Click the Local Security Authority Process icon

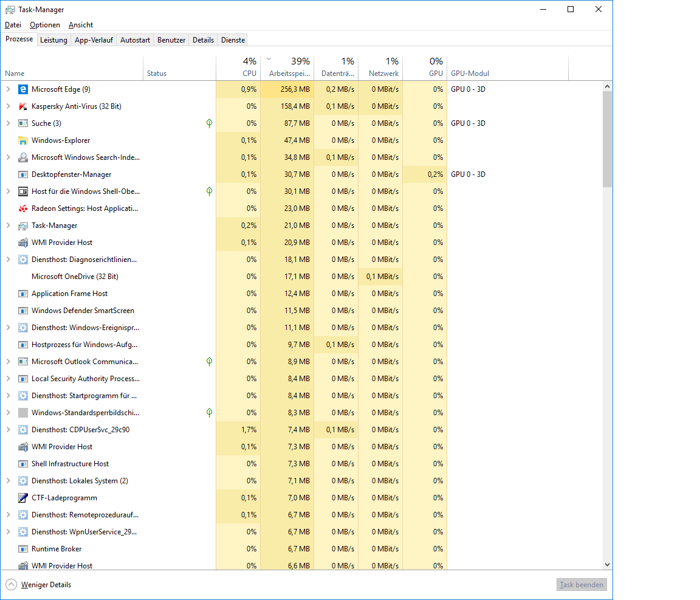click(x=22, y=379)
